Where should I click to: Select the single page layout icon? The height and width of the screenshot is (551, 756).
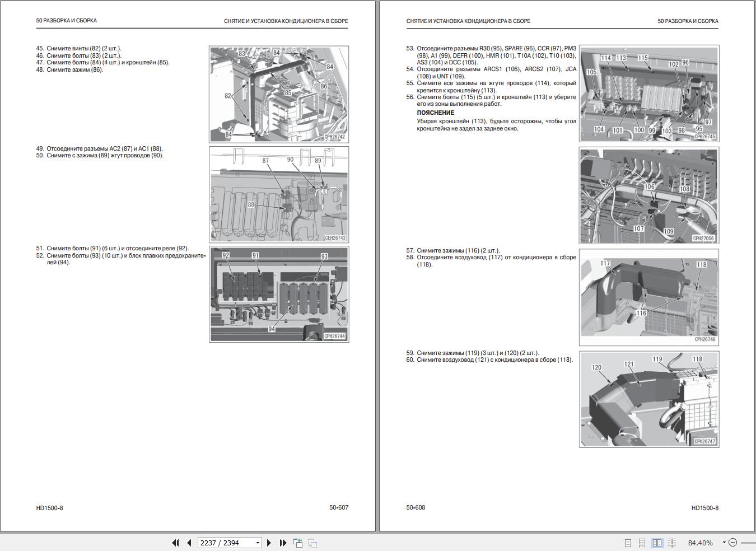[628, 542]
